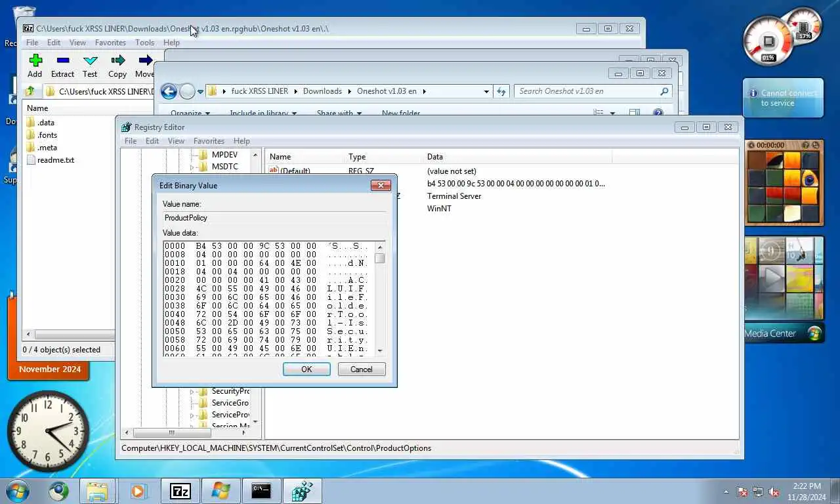
Task: Select the ServiceGroupOrder registry key
Action: tap(230, 403)
